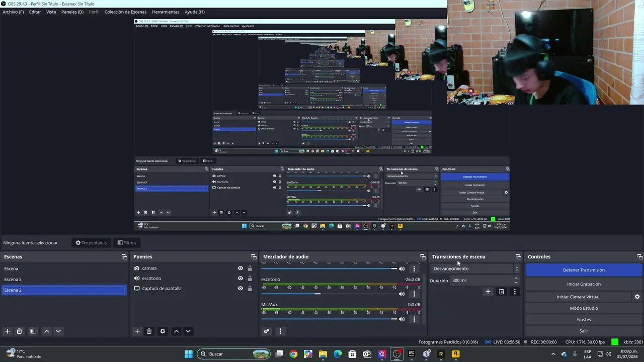Open the Ayuda menu

pos(194,12)
